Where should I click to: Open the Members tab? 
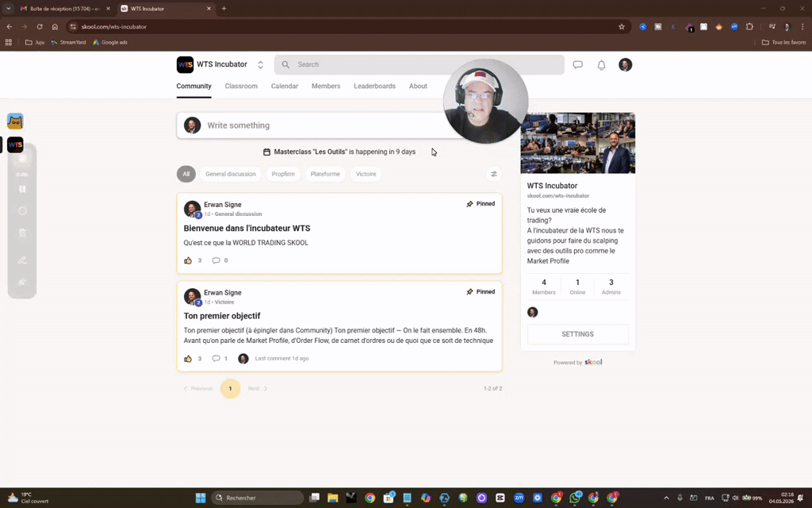click(326, 86)
